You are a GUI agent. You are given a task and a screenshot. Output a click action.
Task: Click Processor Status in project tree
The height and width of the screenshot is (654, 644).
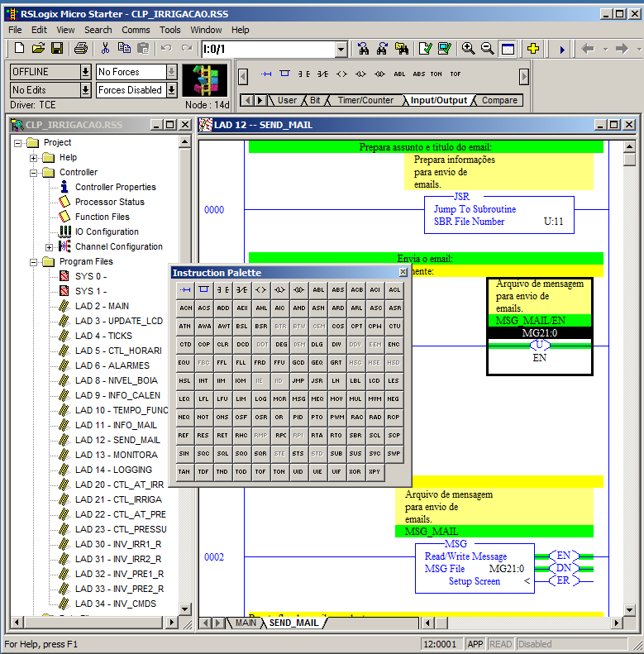(x=109, y=202)
